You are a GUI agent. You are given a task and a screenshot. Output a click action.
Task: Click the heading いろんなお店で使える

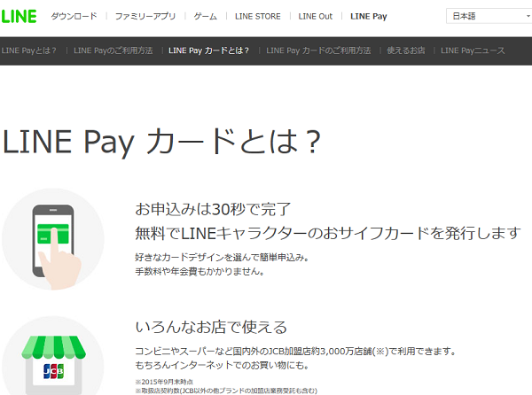(211, 327)
